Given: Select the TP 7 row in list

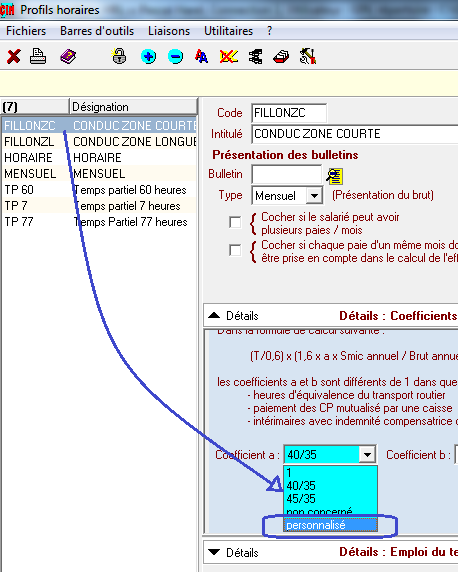Looking at the screenshot, I should tap(99, 206).
